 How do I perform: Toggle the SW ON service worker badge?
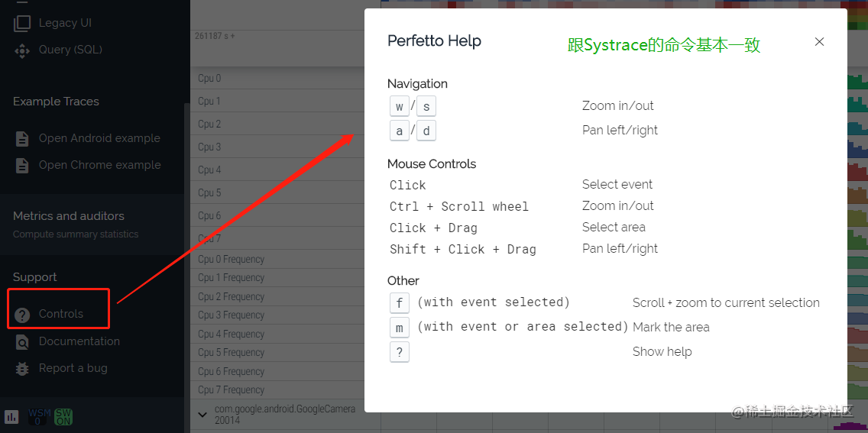(63, 417)
